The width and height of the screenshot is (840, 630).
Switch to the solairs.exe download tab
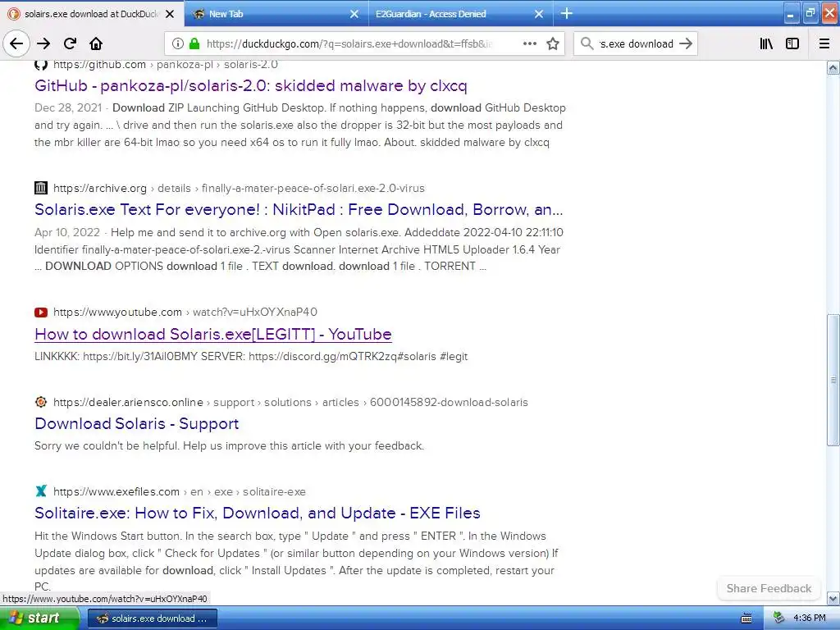point(92,14)
